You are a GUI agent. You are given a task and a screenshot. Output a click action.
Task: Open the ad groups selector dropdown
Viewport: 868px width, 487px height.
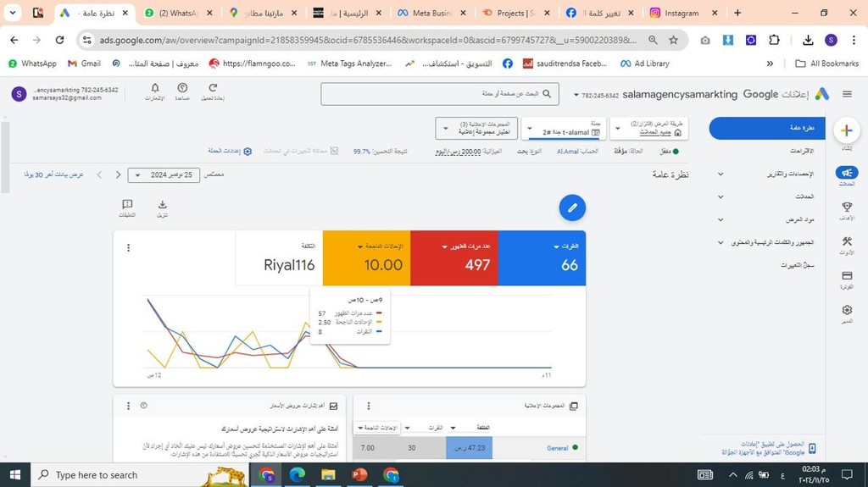(476, 129)
